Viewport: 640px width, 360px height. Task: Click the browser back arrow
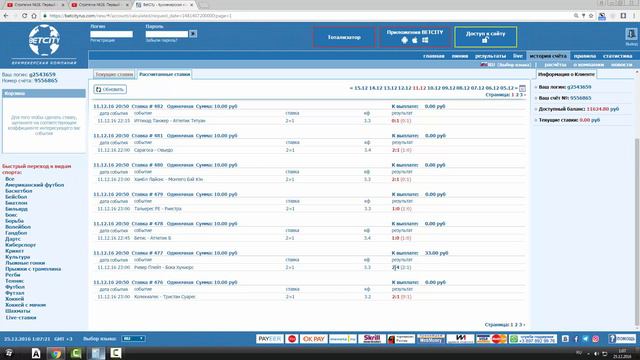point(6,16)
